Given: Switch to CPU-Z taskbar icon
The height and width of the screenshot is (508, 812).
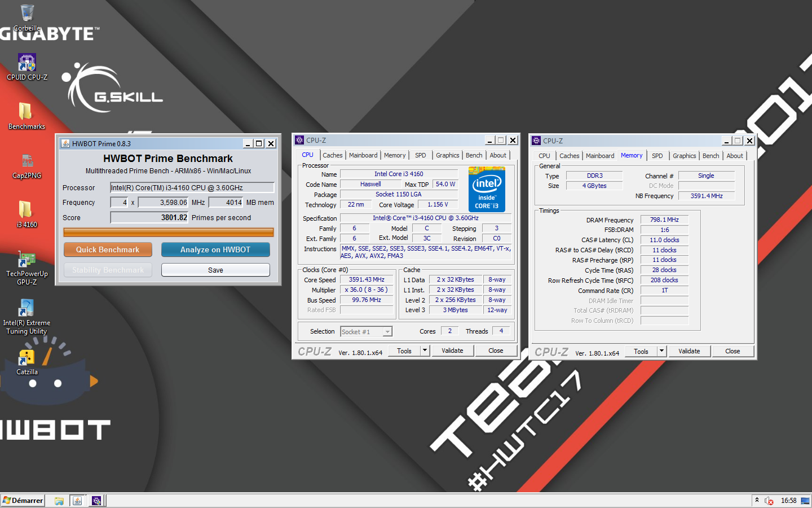Looking at the screenshot, I should coord(96,501).
